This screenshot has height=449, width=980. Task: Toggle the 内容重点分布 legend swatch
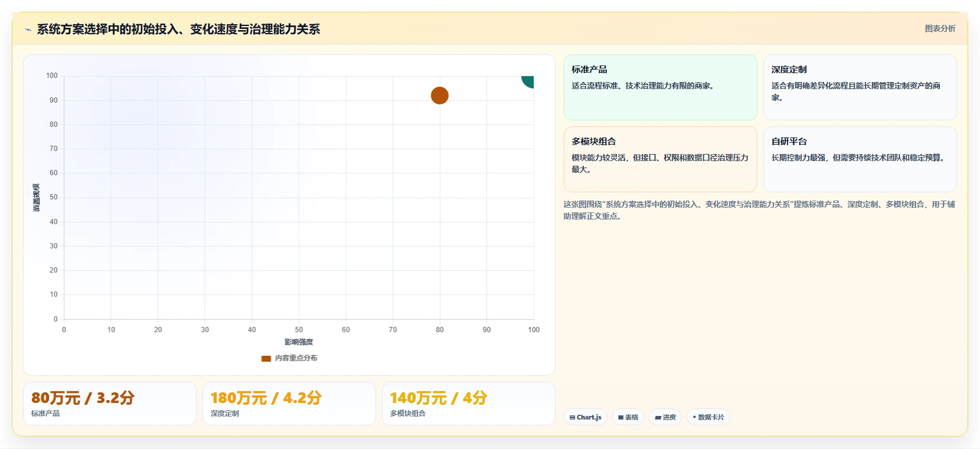[x=266, y=358]
